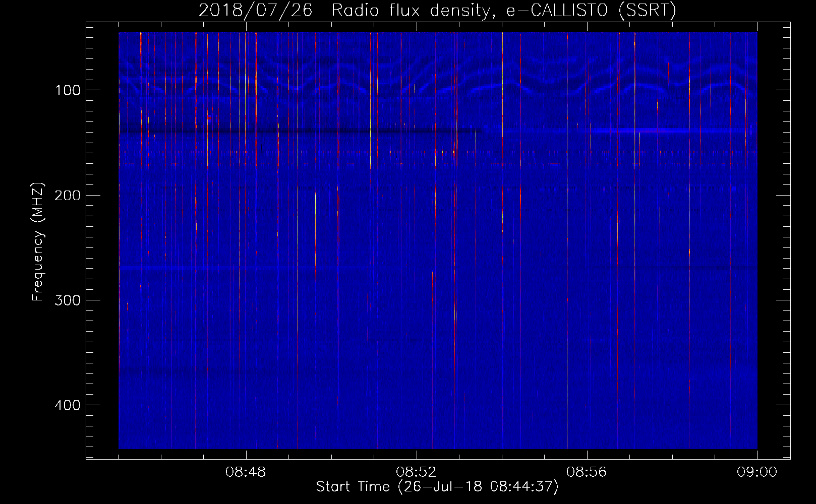816x504 pixels.
Task: Click the 08:48 time tick label
Action: click(x=246, y=472)
